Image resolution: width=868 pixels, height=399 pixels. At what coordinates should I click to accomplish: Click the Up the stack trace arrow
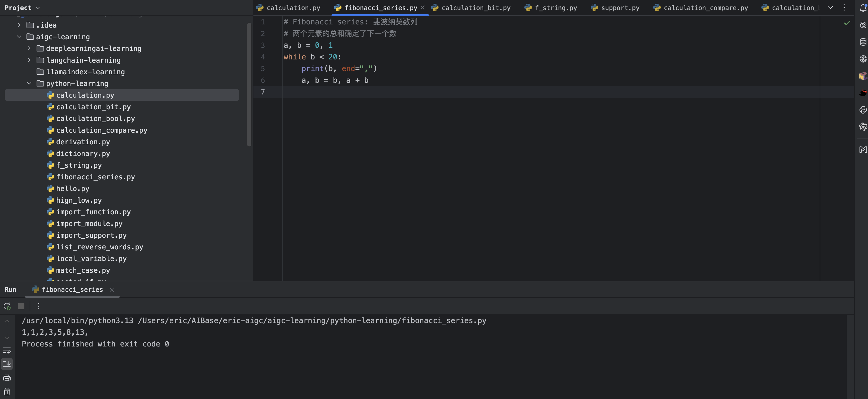coord(7,322)
